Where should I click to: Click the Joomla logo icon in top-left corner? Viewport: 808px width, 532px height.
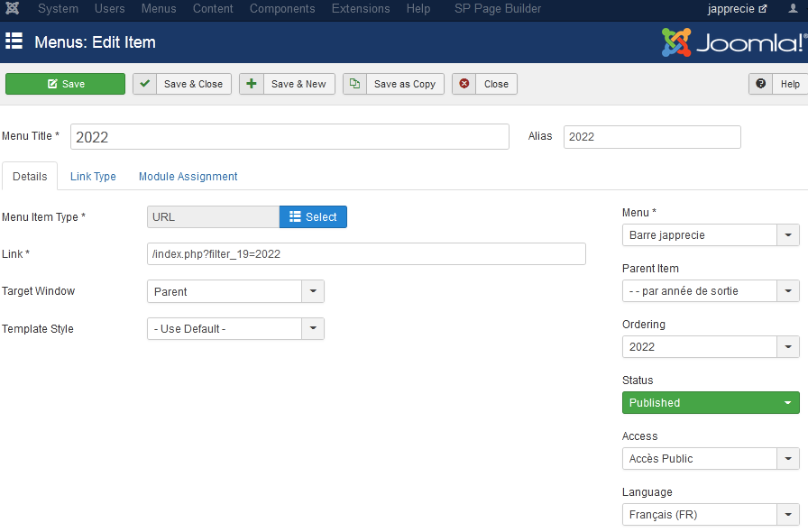coord(13,9)
